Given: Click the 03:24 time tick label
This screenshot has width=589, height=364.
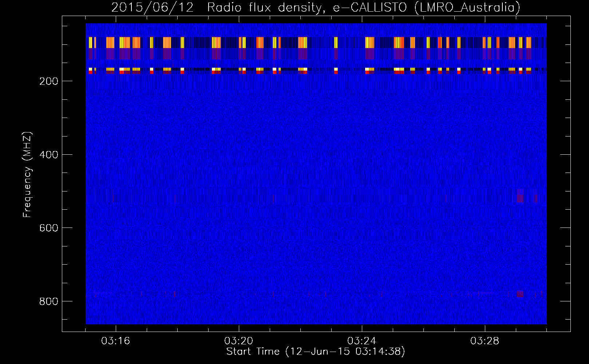Looking at the screenshot, I should click(x=362, y=341).
